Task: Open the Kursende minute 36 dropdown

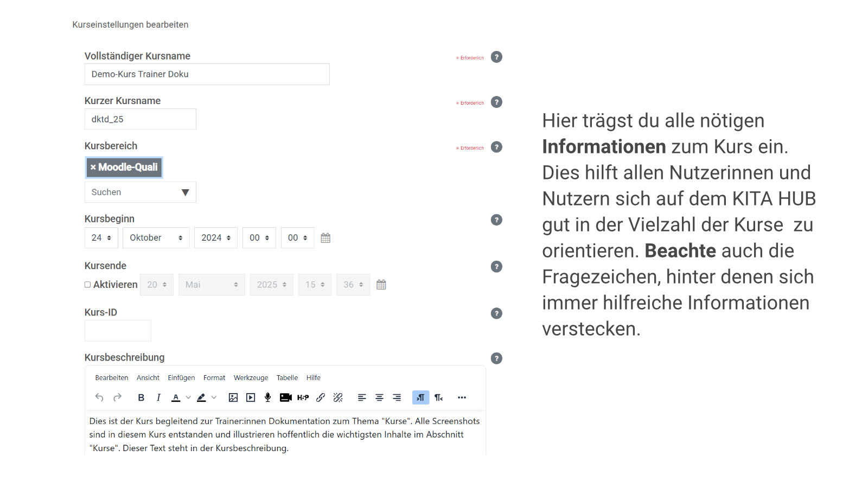Action: [353, 285]
